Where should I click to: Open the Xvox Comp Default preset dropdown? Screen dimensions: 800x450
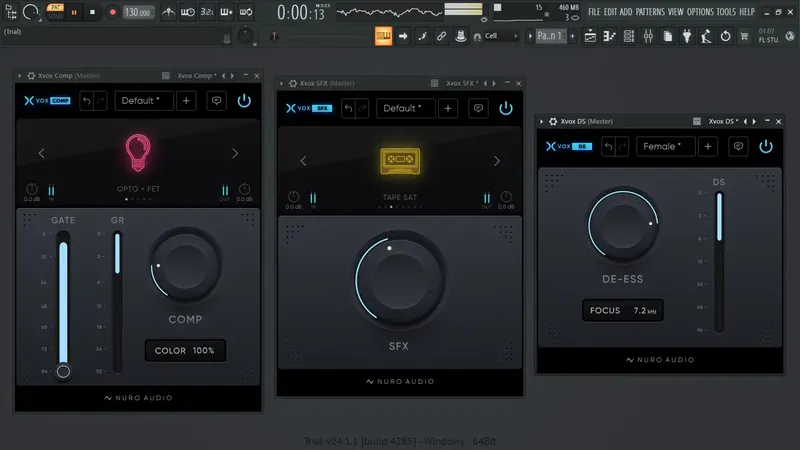[144, 101]
